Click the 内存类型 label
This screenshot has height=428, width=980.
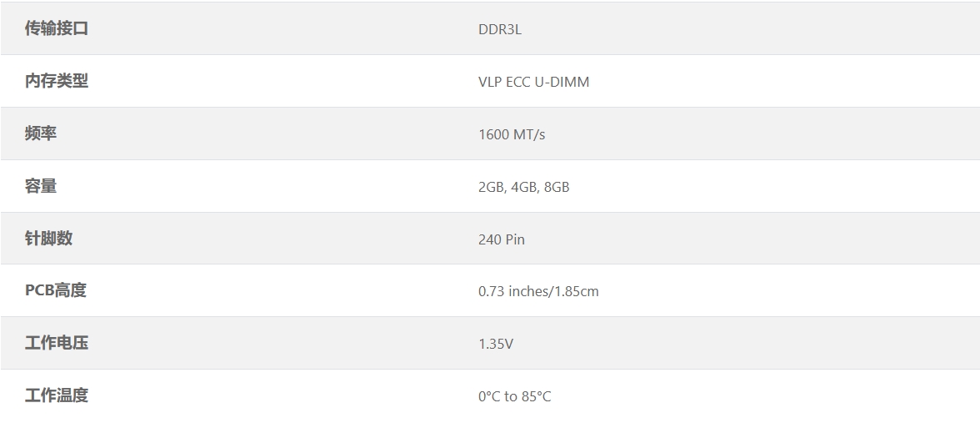coord(57,81)
